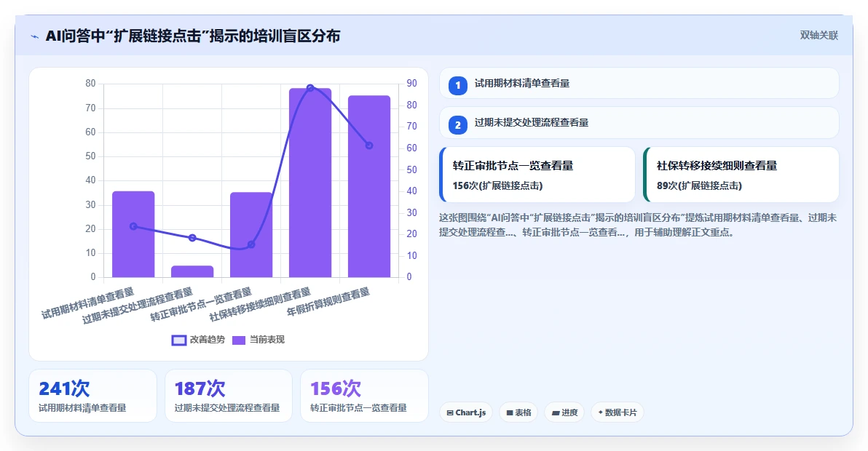The image size is (868, 451).
Task: Click the 进度 tag
Action: click(x=564, y=412)
